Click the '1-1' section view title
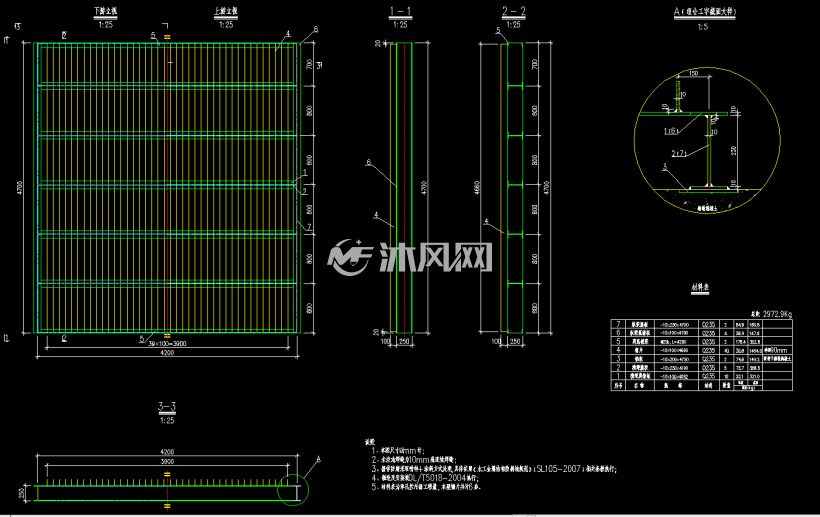Image resolution: width=820 pixels, height=517 pixels. pyautogui.click(x=400, y=12)
